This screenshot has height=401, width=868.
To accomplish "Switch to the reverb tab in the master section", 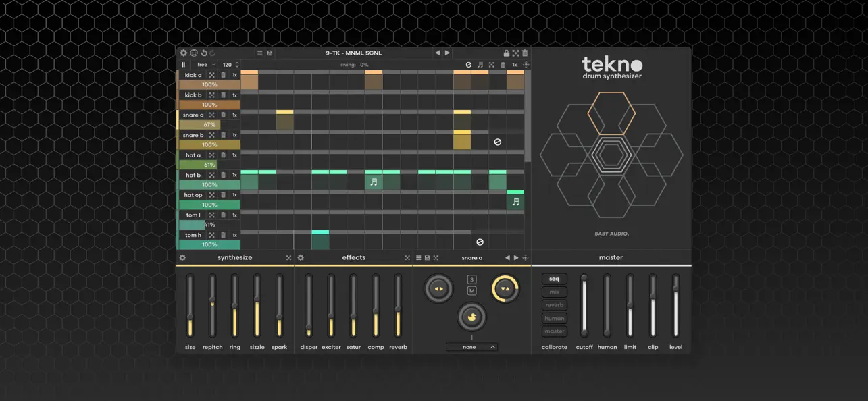I will click(x=554, y=304).
